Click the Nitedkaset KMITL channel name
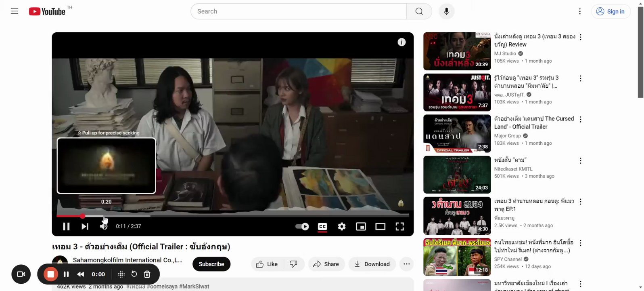 (x=513, y=169)
